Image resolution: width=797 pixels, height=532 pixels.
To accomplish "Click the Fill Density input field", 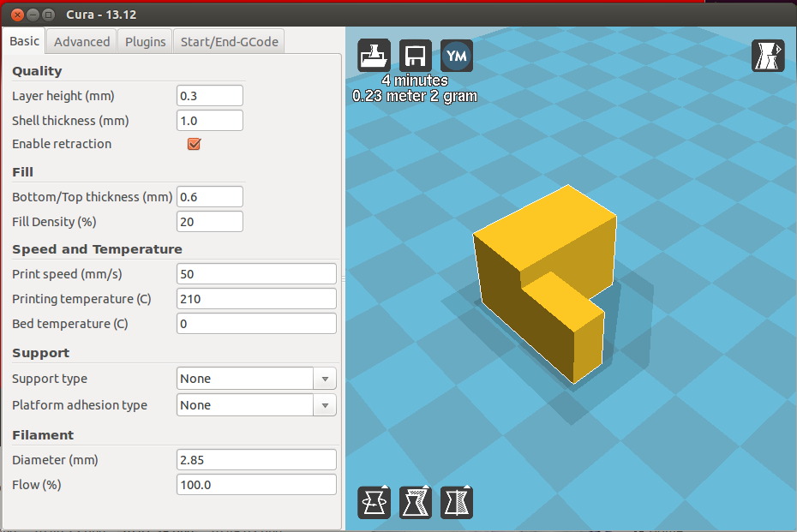I will click(x=209, y=222).
